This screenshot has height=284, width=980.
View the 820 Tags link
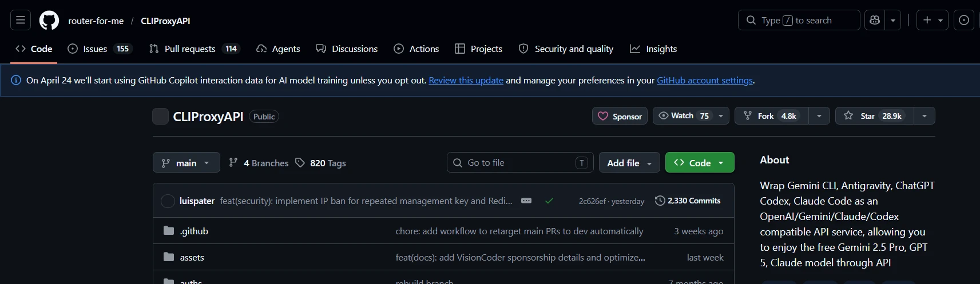(x=320, y=163)
